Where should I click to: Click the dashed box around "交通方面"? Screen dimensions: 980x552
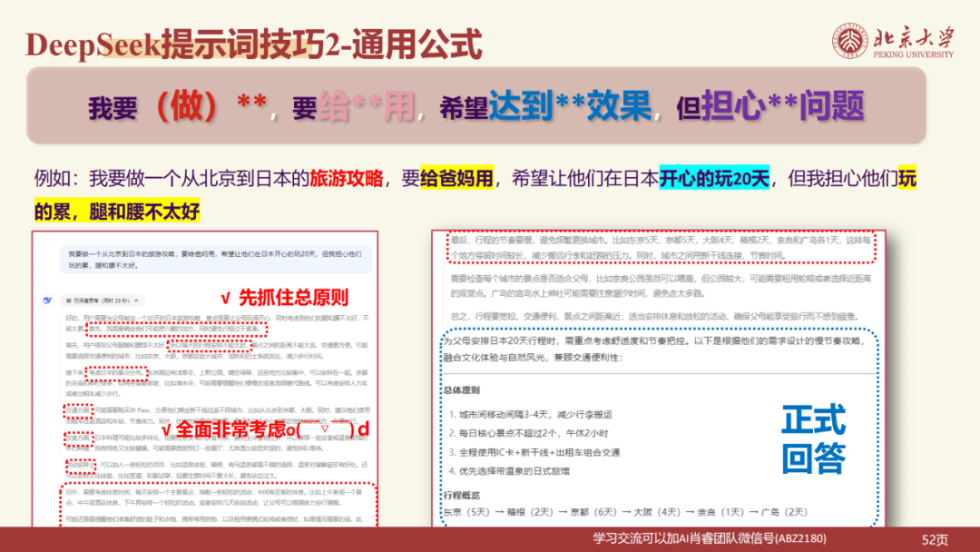click(78, 409)
